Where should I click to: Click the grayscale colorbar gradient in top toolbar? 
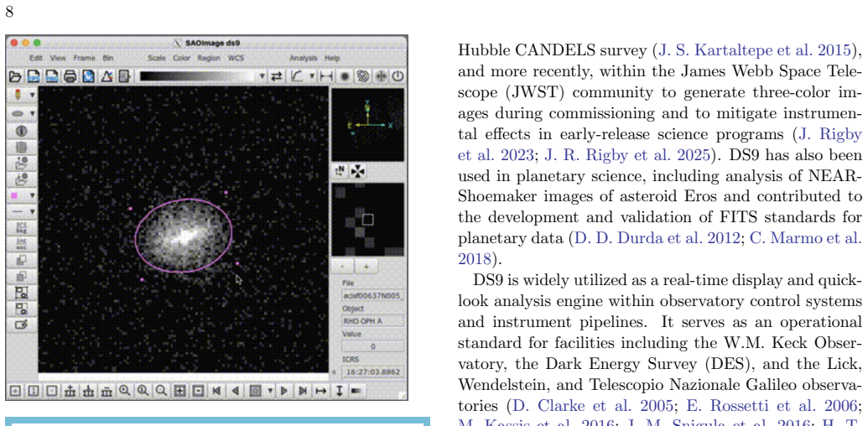[x=198, y=76]
